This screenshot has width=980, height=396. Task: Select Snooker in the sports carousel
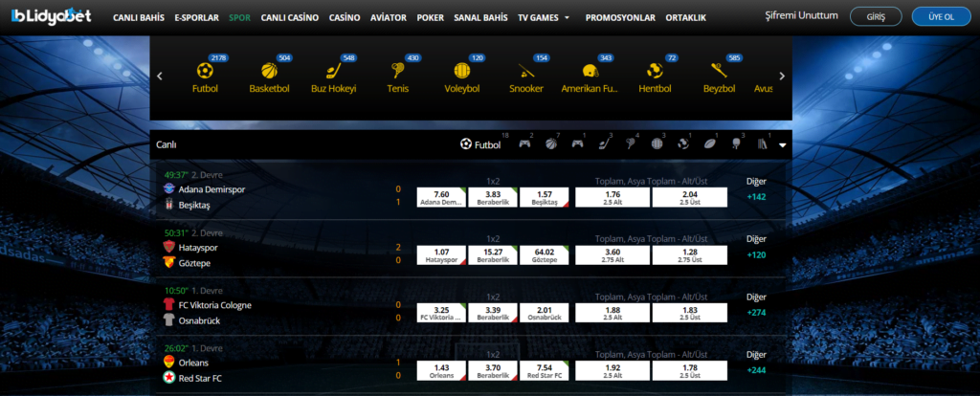[526, 77]
